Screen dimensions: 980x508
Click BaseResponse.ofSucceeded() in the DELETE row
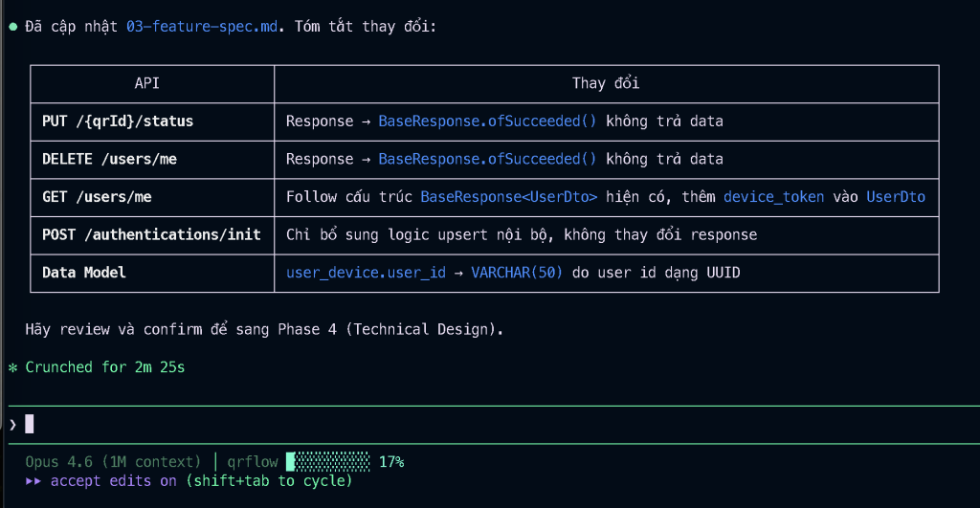(487, 159)
